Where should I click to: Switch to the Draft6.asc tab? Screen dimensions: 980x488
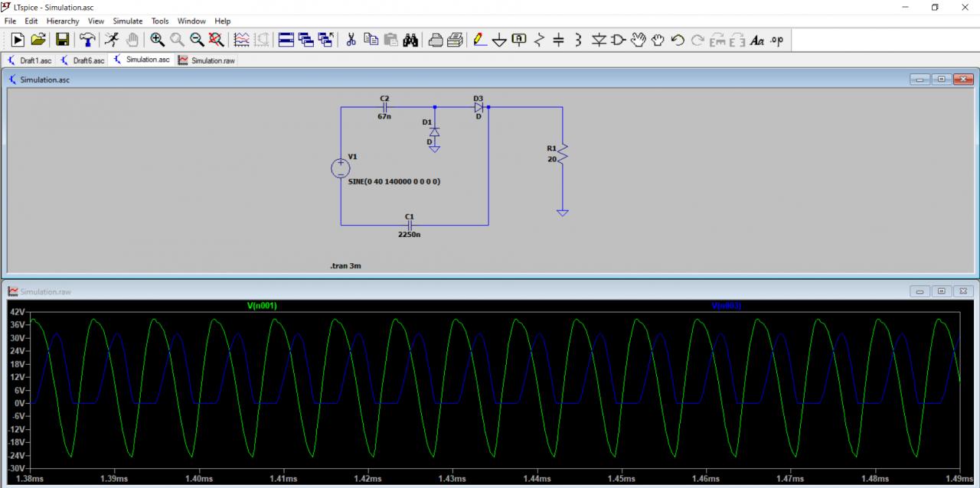83,60
